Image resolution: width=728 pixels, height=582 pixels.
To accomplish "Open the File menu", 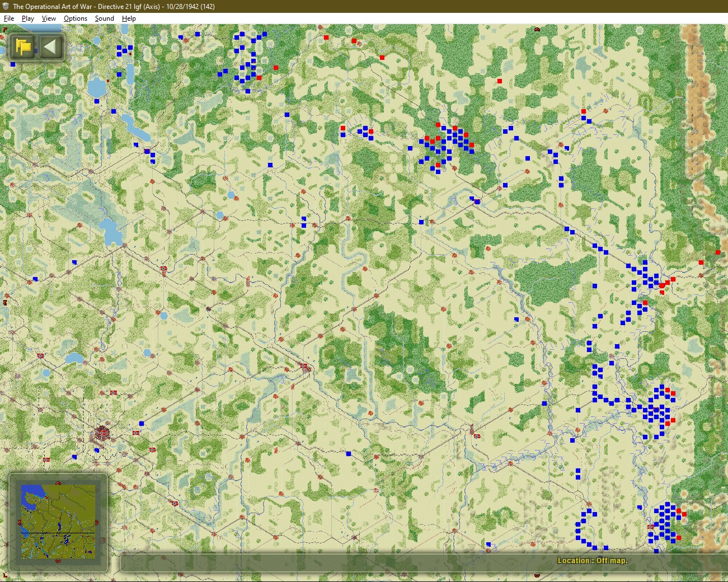I will [9, 18].
